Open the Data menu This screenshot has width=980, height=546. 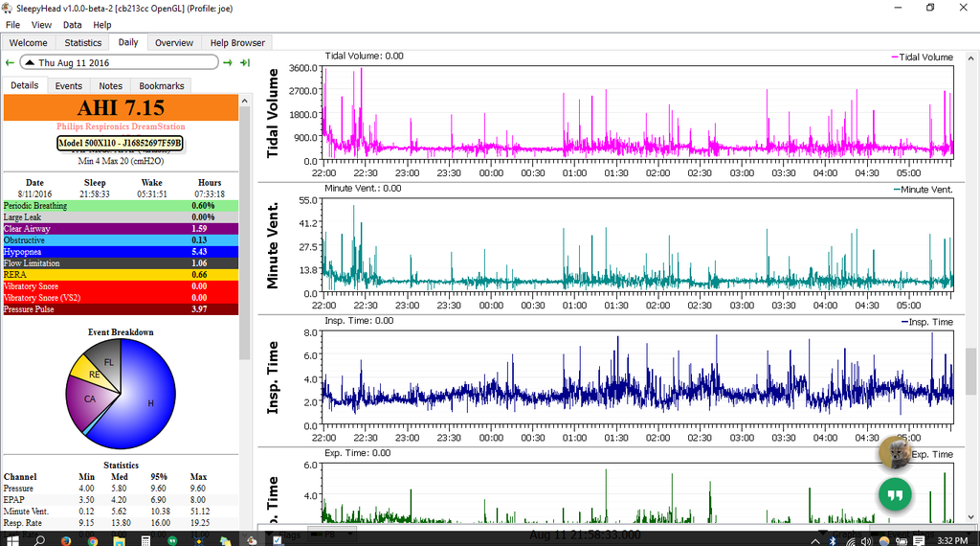(x=73, y=25)
